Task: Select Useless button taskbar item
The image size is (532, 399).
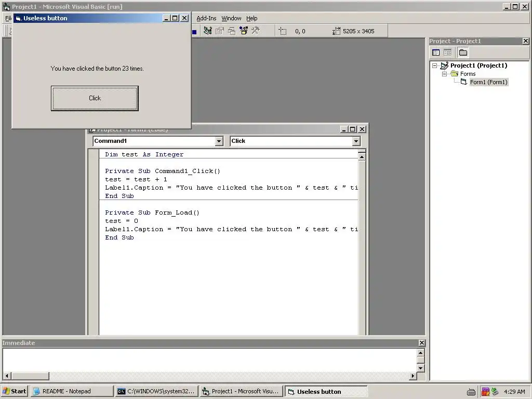Action: pos(326,391)
